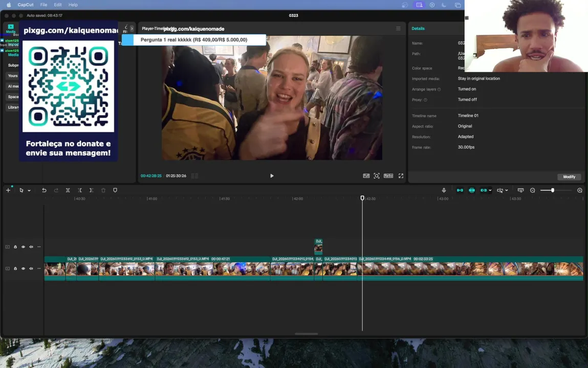This screenshot has width=588, height=368.
Task: Open the Help menu
Action: 73,5
